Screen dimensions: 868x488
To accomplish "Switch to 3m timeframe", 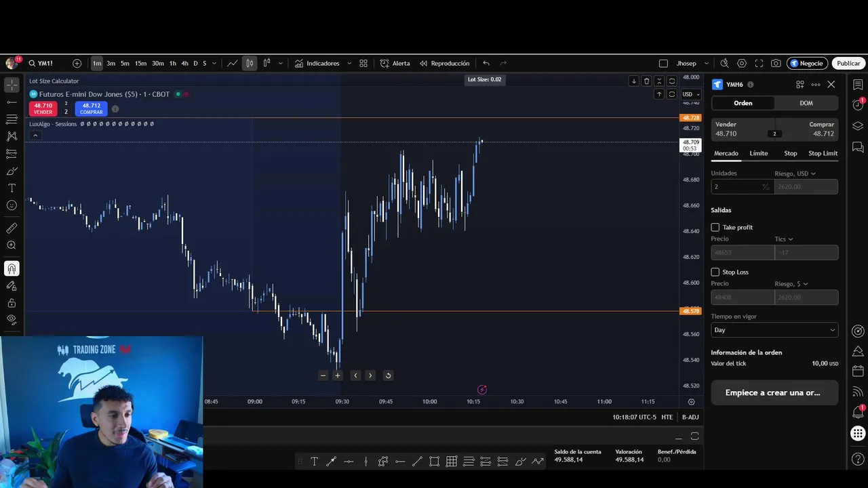I will (111, 63).
